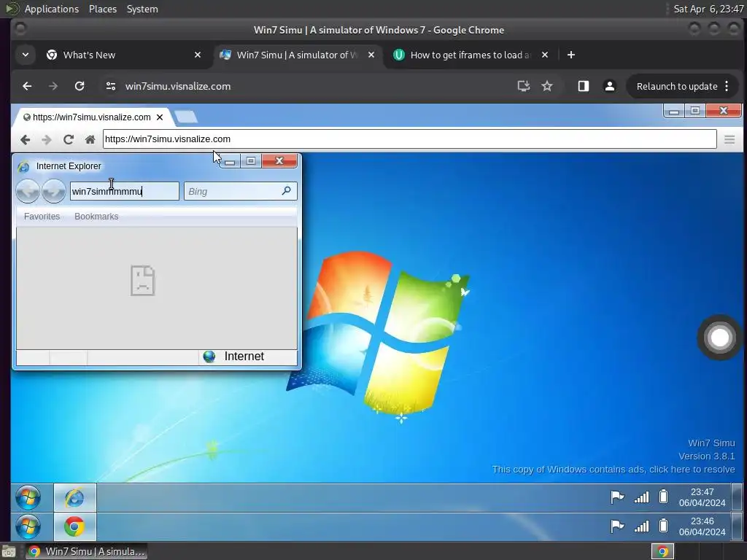747x560 pixels.
Task: Click the outer Chrome address bar URL
Action: coord(178,86)
